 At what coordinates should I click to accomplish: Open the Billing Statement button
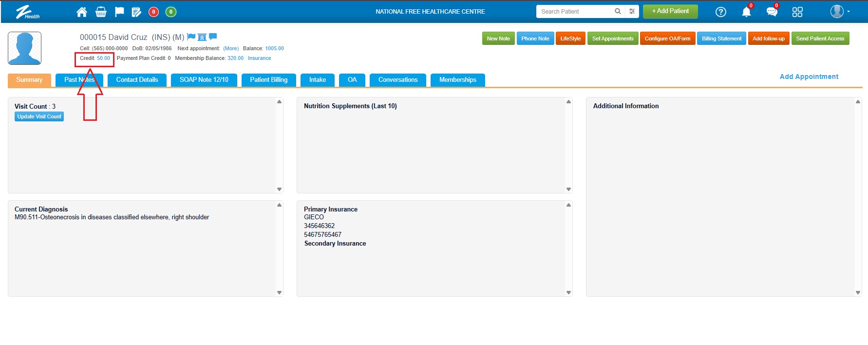point(721,38)
